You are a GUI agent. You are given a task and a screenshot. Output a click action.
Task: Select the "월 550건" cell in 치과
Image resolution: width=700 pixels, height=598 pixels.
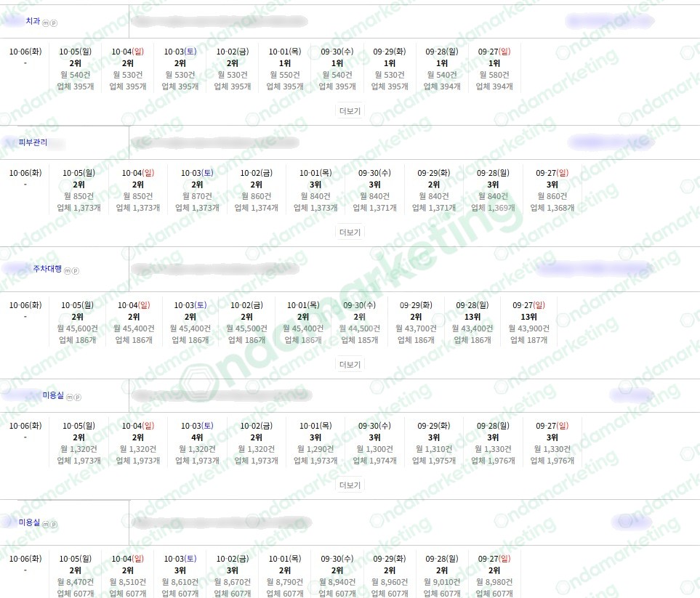pyautogui.click(x=285, y=75)
